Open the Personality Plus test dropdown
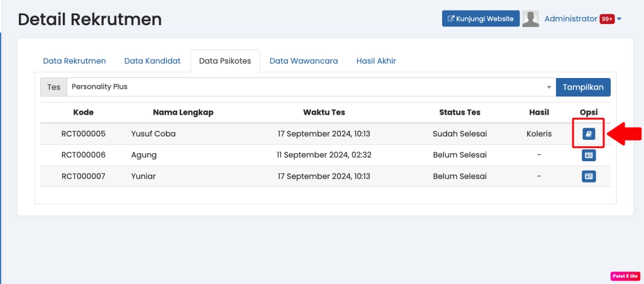This screenshot has width=644, height=284. (x=310, y=87)
